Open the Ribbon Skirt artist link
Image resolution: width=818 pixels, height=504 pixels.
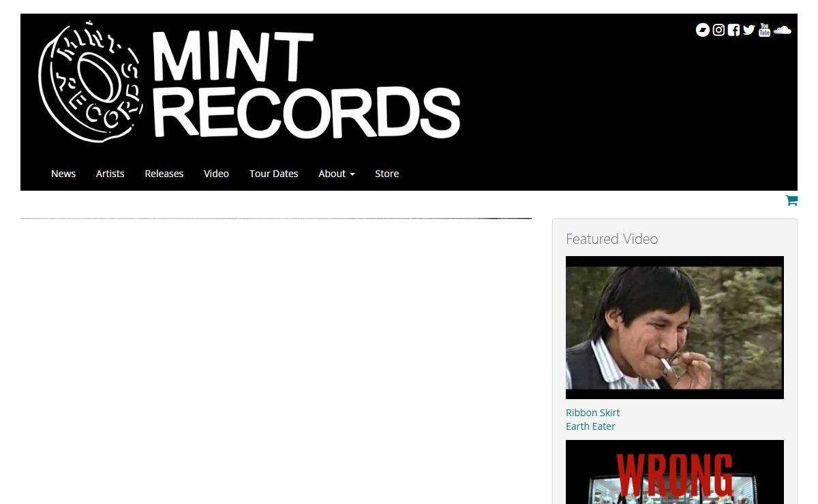(x=592, y=413)
